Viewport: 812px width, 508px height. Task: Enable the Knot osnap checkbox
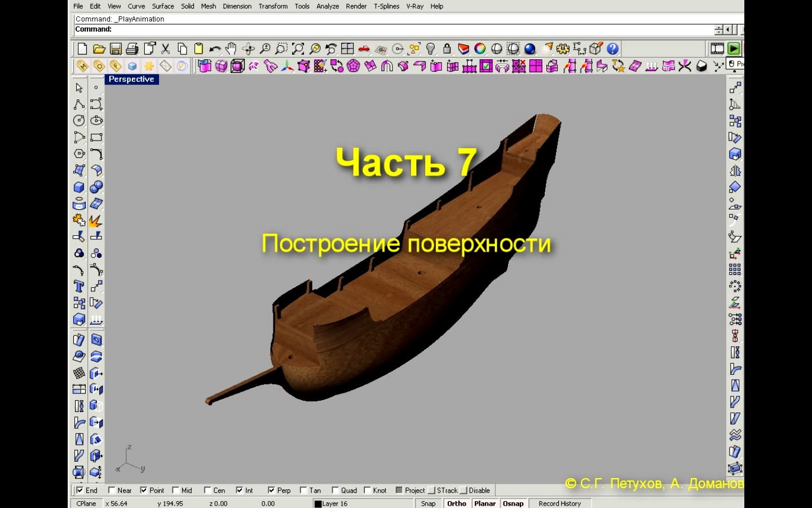(x=368, y=491)
